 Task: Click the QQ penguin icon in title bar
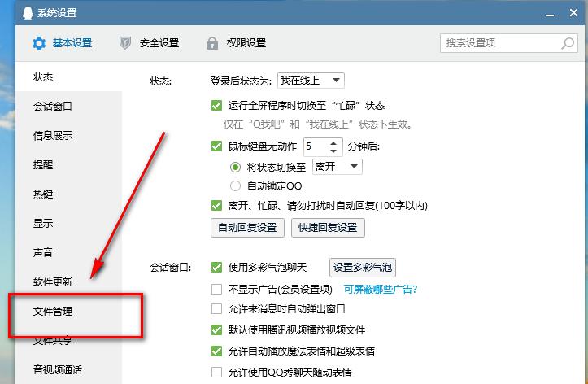(28, 13)
